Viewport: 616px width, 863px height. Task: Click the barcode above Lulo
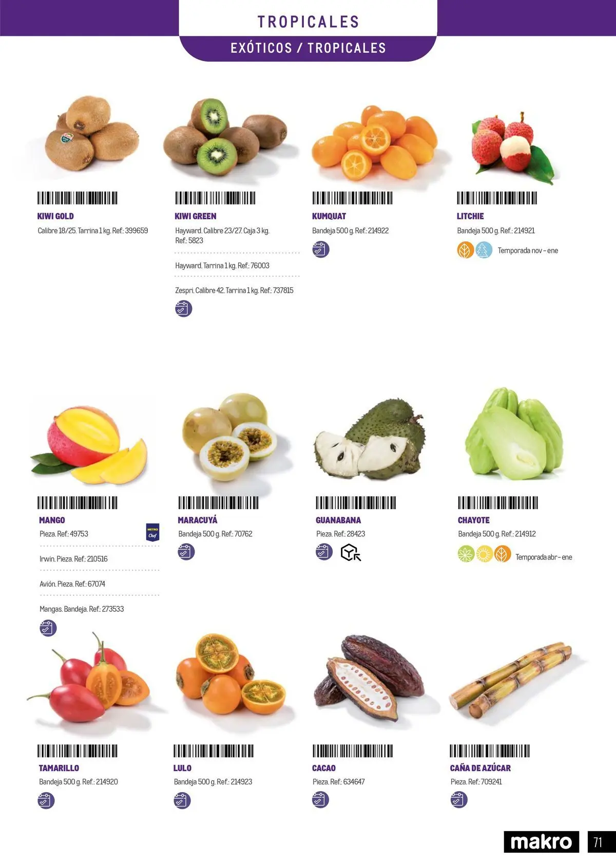pyautogui.click(x=214, y=751)
